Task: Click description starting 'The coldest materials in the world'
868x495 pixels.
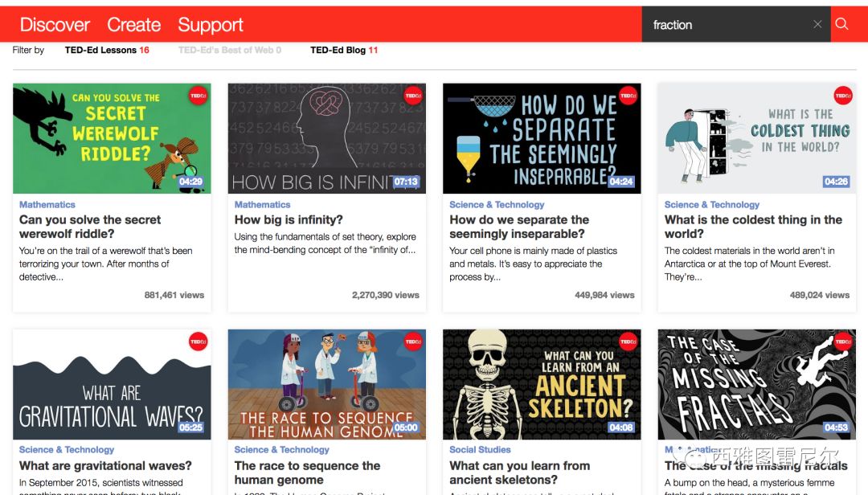Action: pos(750,264)
